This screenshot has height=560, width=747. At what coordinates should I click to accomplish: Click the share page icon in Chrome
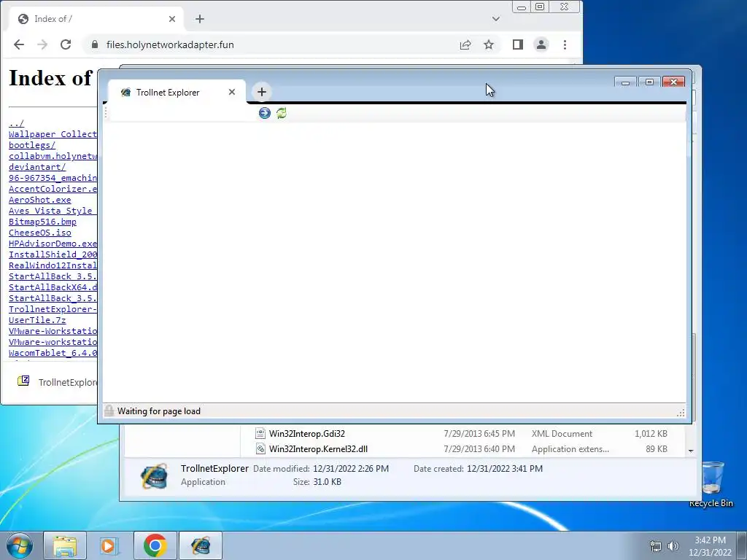pos(465,44)
